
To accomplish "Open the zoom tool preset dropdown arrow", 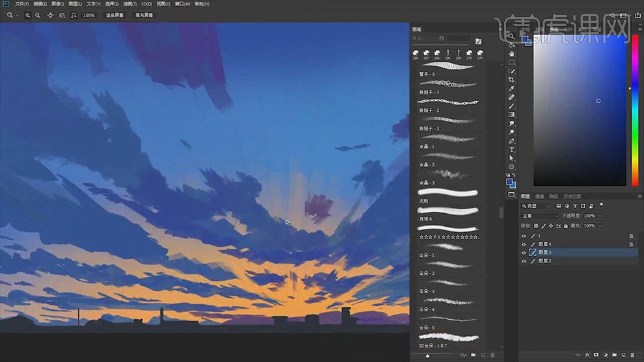I will pos(17,16).
